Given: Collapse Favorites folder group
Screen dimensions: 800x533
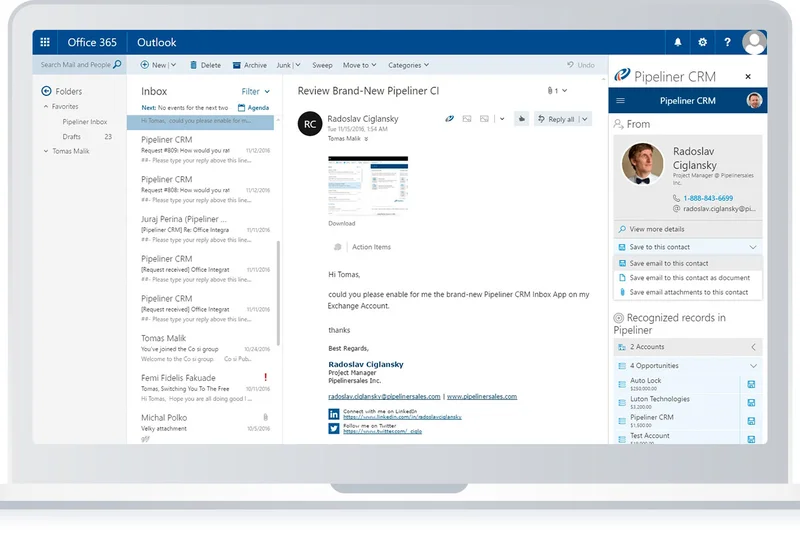Looking at the screenshot, I should [46, 107].
